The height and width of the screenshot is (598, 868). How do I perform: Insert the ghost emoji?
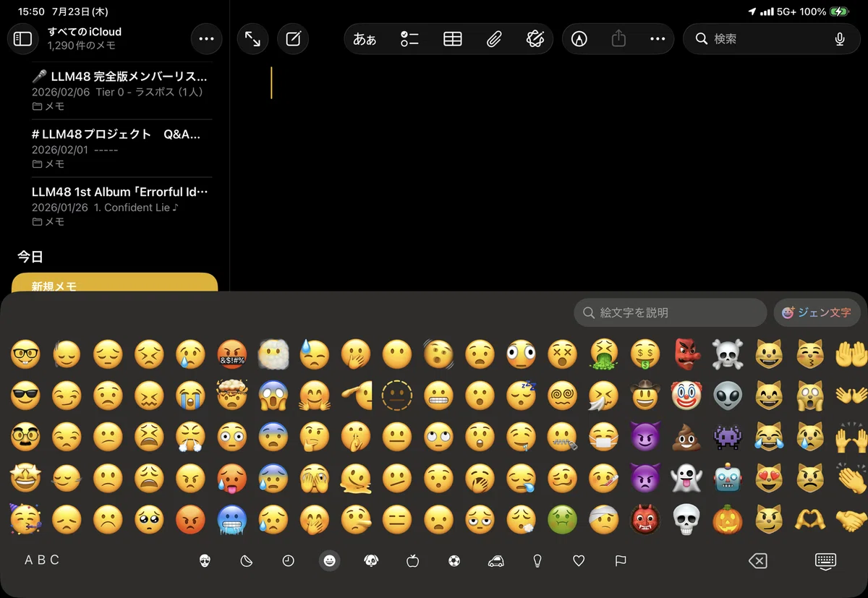(x=685, y=478)
